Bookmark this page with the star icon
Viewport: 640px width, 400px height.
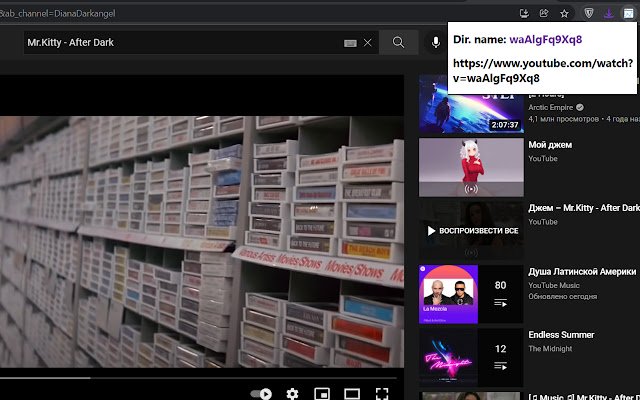tap(564, 14)
